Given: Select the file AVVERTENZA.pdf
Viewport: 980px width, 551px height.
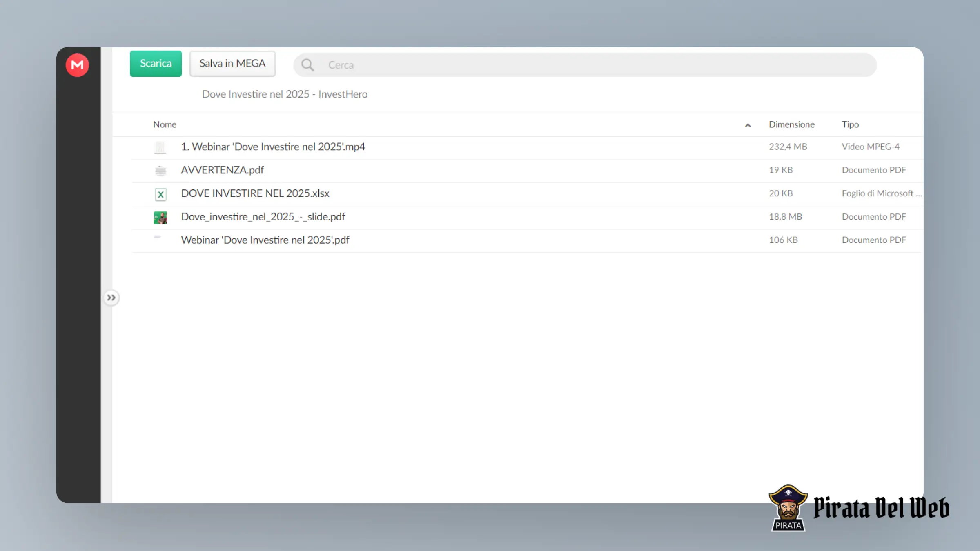Looking at the screenshot, I should (222, 170).
